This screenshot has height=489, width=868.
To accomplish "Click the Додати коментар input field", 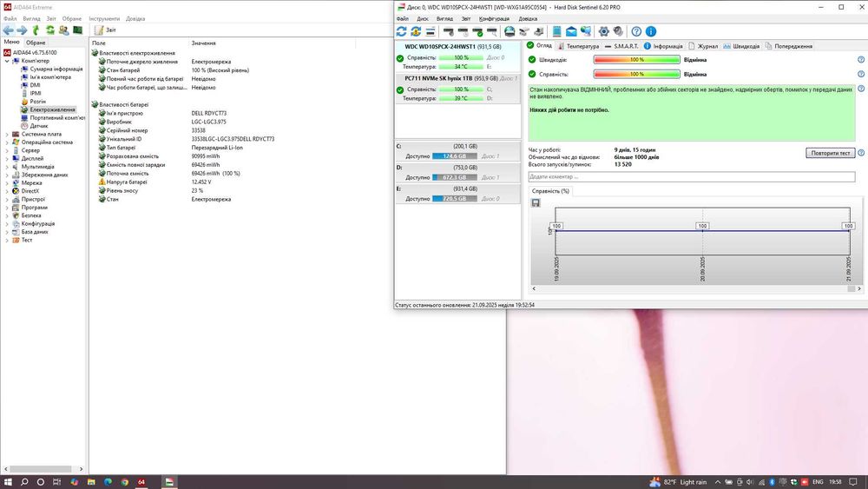I will (x=692, y=176).
